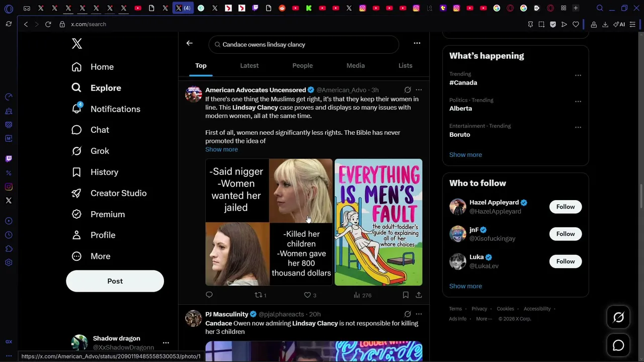644x362 pixels.
Task: Click the page's vertical scrollbar
Action: coord(641,196)
